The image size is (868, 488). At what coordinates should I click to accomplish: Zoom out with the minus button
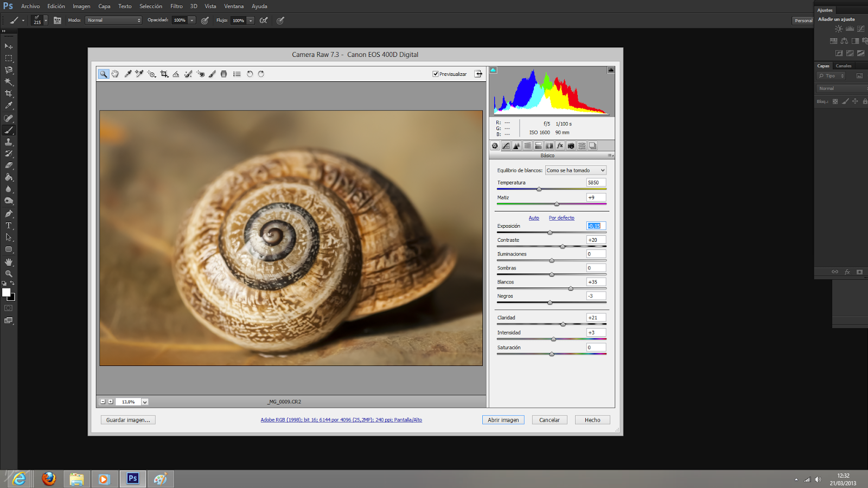pos(103,402)
